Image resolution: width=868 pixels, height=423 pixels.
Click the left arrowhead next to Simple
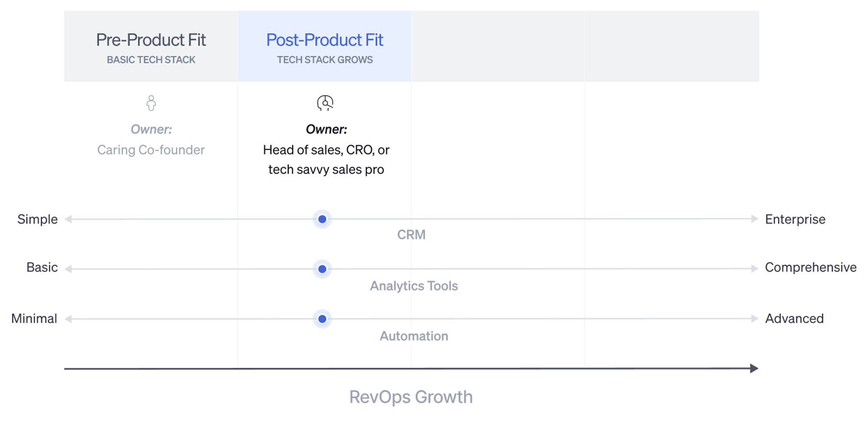pos(68,219)
